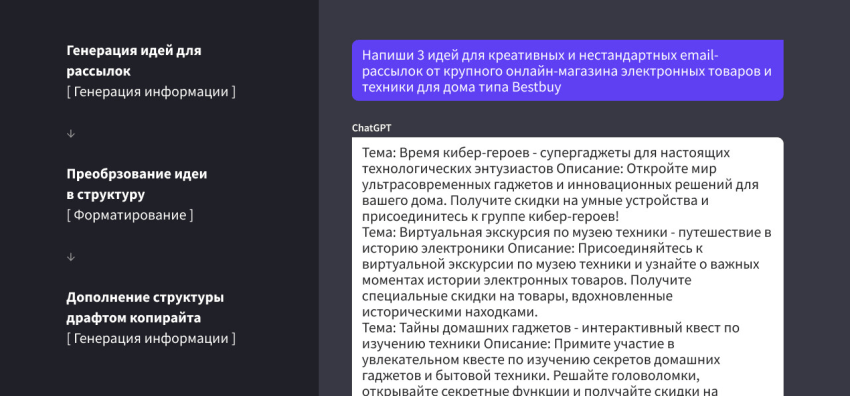Click reply text 'Тема: Время кибер-героев'
The height and width of the screenshot is (396, 850).
[447, 152]
